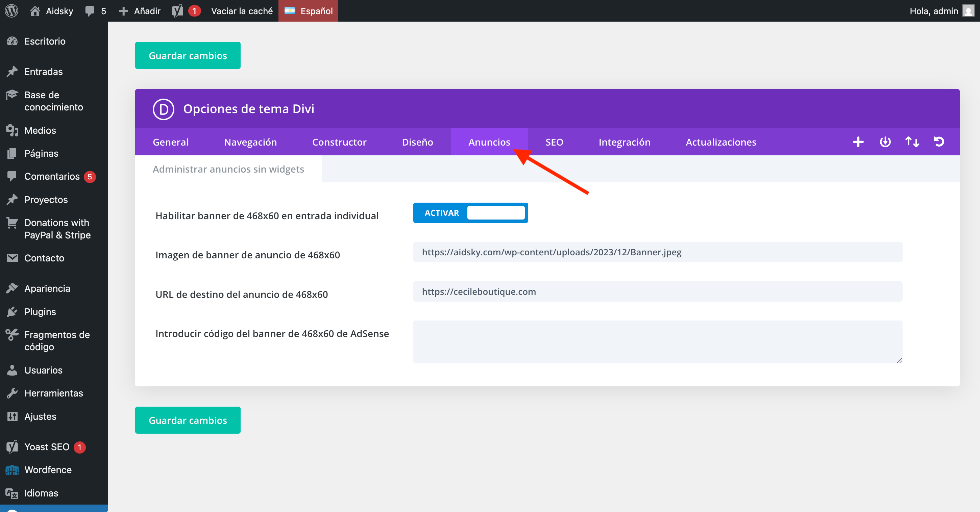Viewport: 980px width, 512px height.
Task: Open Yoast SEO icon in top admin bar
Action: [177, 11]
